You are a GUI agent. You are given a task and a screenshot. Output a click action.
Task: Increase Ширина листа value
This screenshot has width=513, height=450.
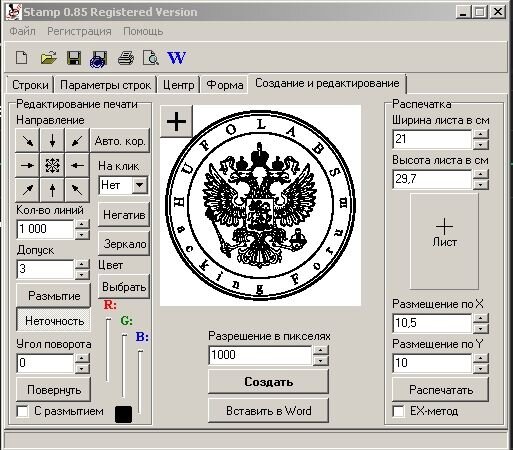point(480,134)
